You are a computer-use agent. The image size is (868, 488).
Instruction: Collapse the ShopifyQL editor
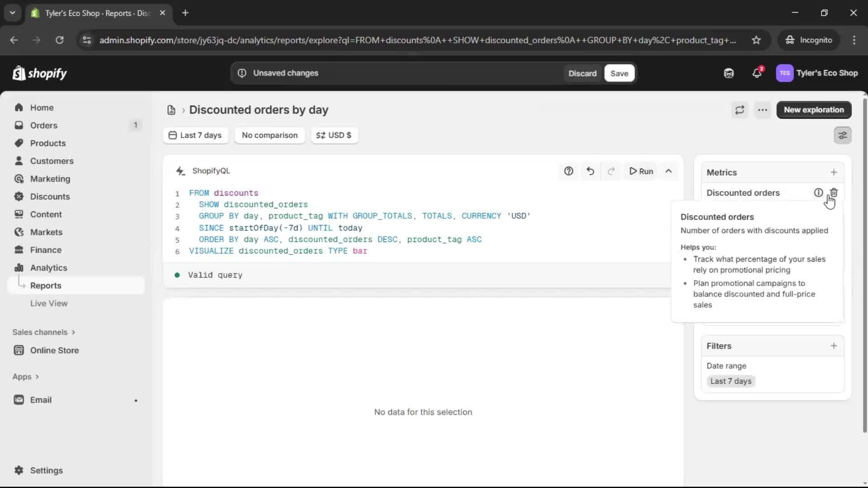[x=668, y=171]
